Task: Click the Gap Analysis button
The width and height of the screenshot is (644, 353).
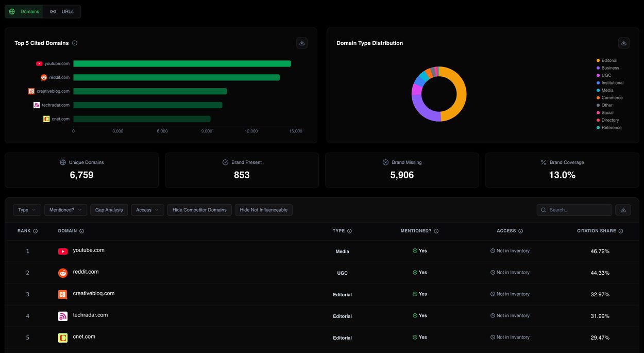Action: tap(109, 210)
